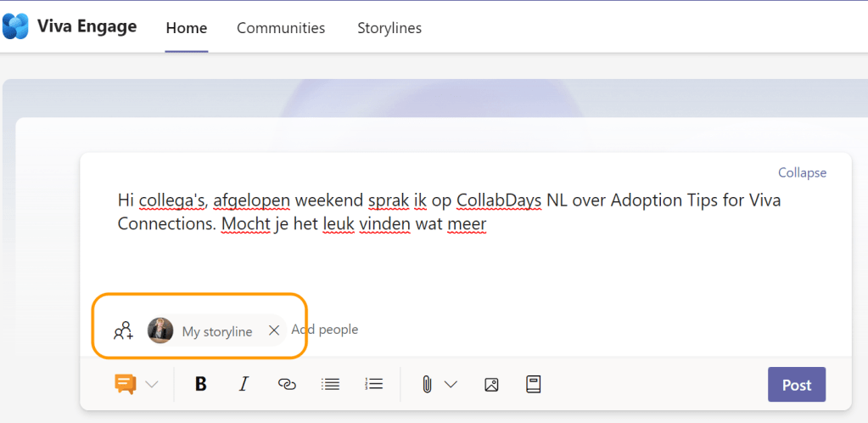The width and height of the screenshot is (868, 423).
Task: Click the add people icon
Action: pos(124,330)
